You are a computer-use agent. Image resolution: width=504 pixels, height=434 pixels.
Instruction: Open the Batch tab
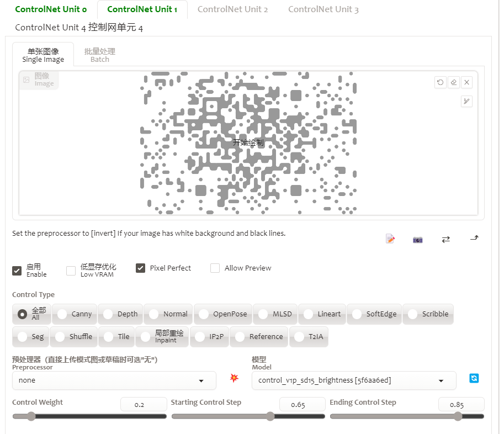(100, 55)
